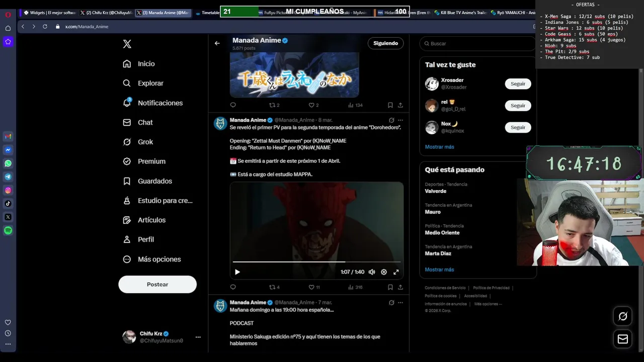Click Mostrar más under Qué está pasando
644x362 pixels.
pos(439,269)
